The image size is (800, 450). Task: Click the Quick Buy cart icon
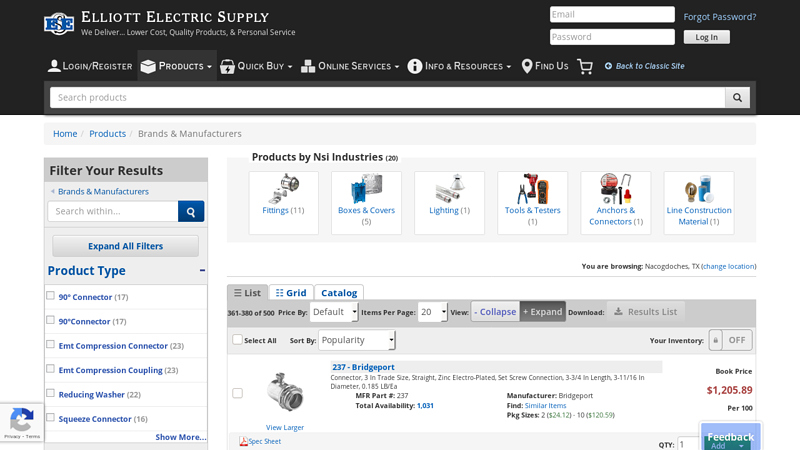click(x=227, y=66)
